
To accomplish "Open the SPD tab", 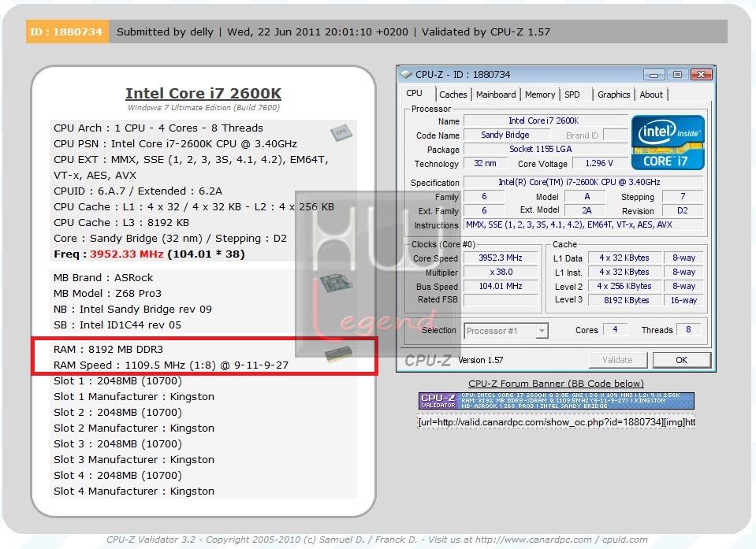I will (x=572, y=95).
